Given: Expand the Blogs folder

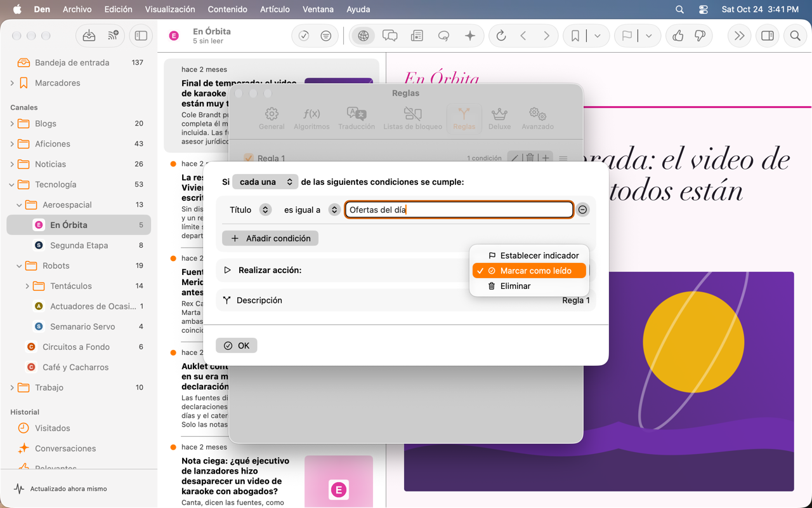Looking at the screenshot, I should click(12, 124).
